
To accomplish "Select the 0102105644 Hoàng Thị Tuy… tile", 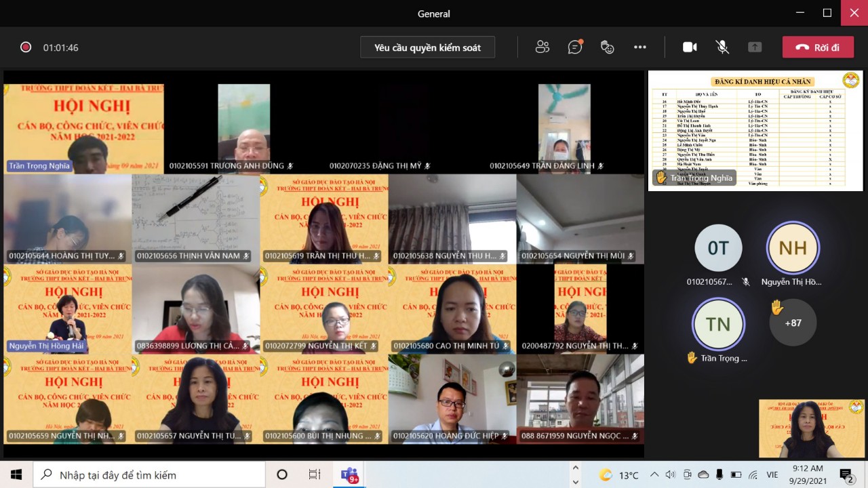I will 68,219.
